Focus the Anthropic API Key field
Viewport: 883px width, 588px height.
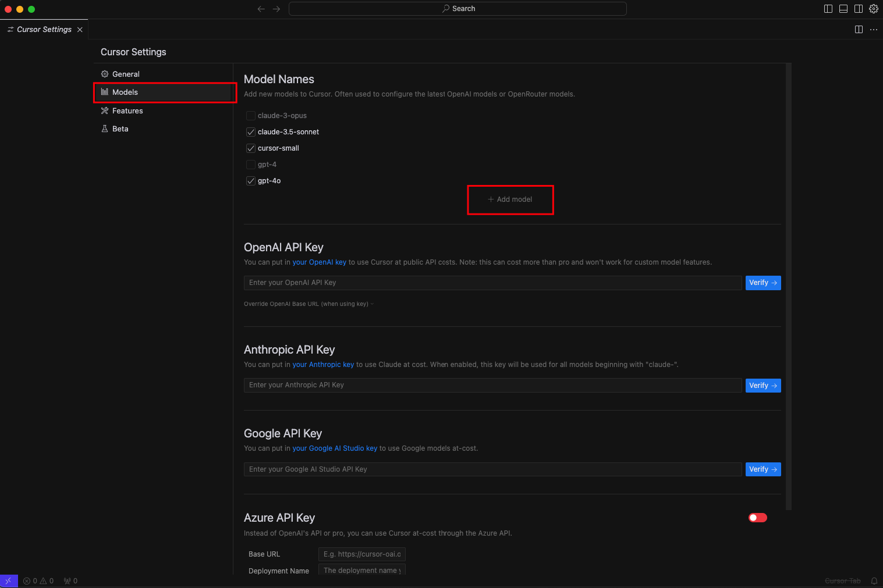tap(493, 385)
